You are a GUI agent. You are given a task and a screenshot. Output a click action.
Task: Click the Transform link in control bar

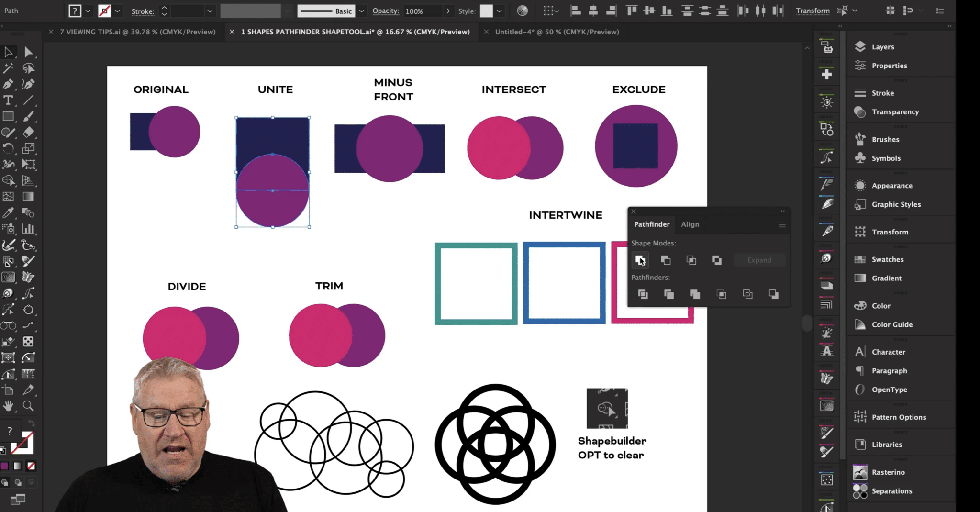point(813,11)
